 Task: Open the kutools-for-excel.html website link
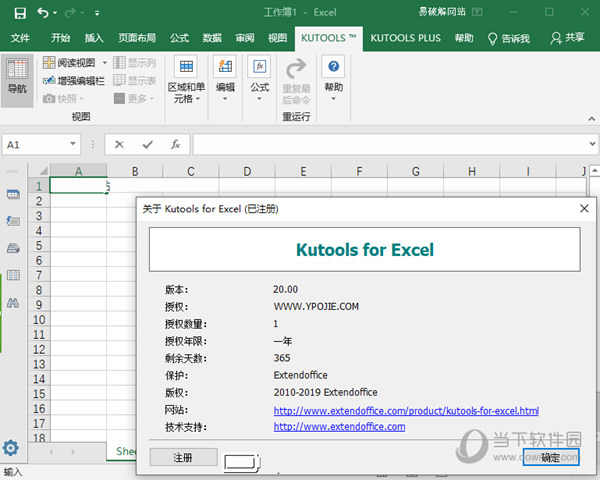click(406, 411)
